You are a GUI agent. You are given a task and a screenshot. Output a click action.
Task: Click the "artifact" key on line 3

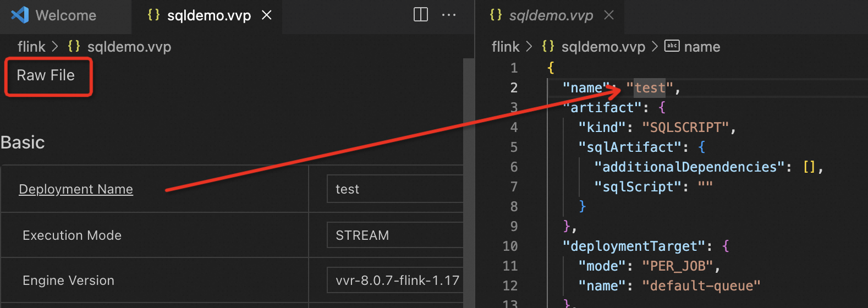(x=602, y=108)
